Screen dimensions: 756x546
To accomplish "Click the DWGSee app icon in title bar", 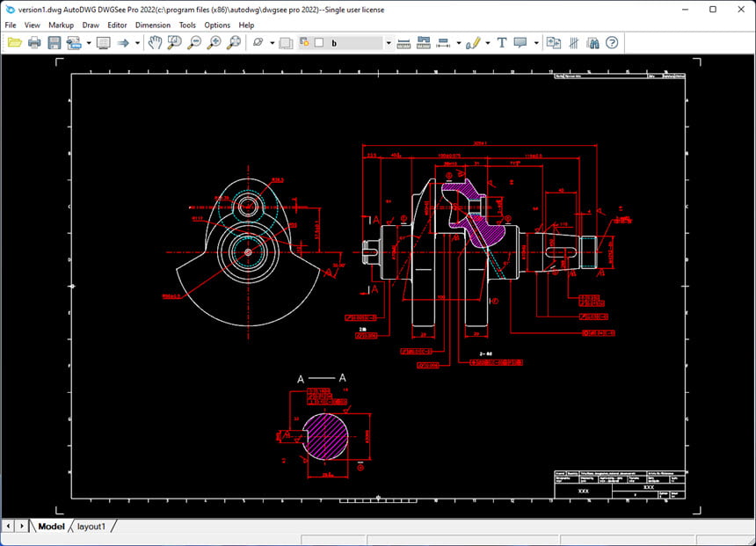I will click(10, 9).
